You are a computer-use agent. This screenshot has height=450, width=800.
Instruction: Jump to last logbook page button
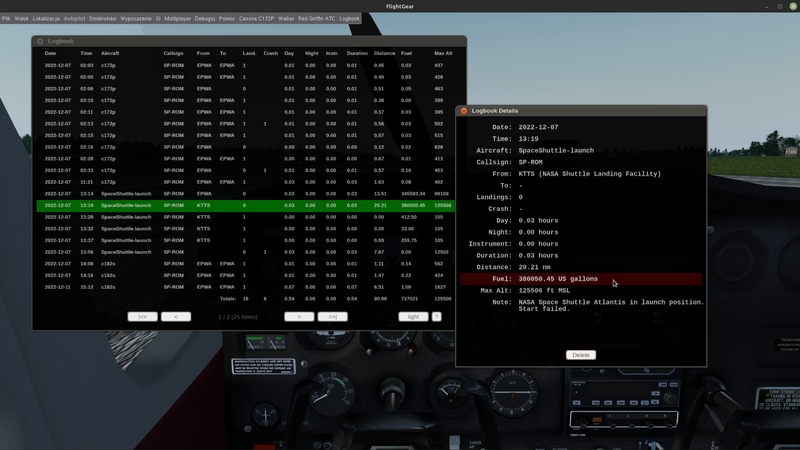[x=333, y=317]
